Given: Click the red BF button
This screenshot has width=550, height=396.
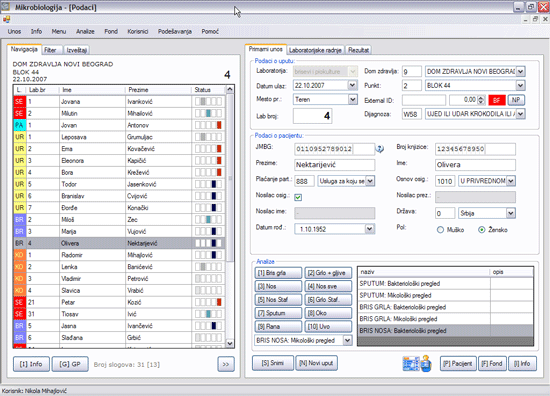Looking at the screenshot, I should coord(497,100).
